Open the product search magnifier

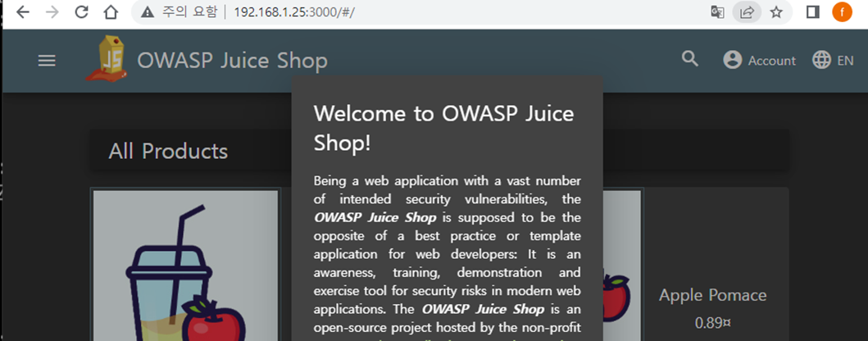point(690,59)
